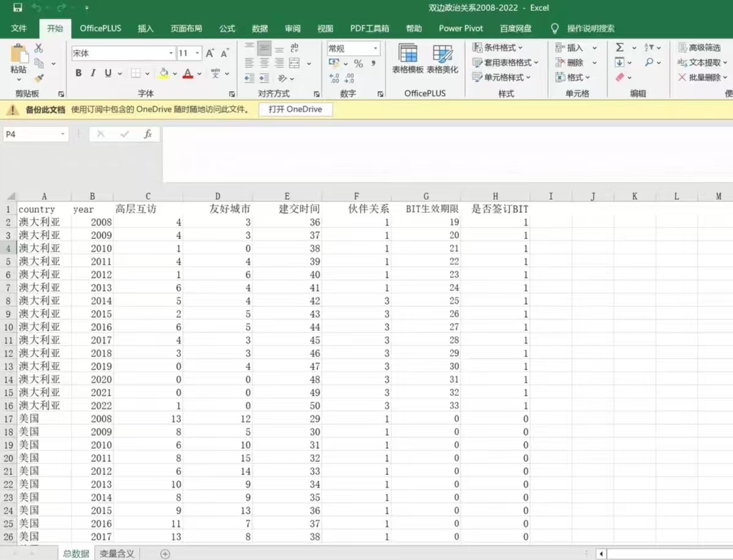Apply yellow fill color bucket
This screenshot has height=560, width=733.
pyautogui.click(x=164, y=73)
